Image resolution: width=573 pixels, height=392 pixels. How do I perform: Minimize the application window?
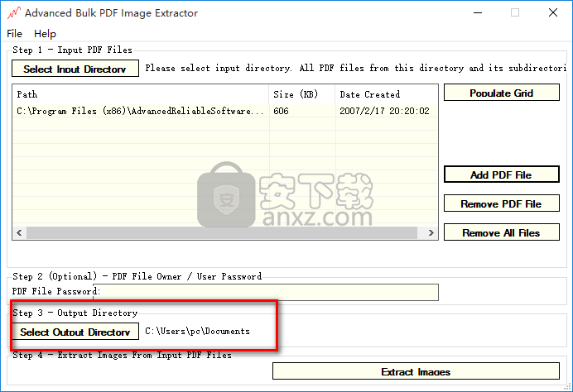(x=478, y=12)
